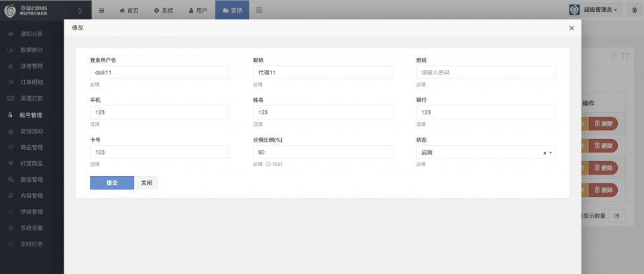The height and width of the screenshot is (274, 644).
Task: Click the fullscreen expand icon behind dialog
Action: click(625, 56)
